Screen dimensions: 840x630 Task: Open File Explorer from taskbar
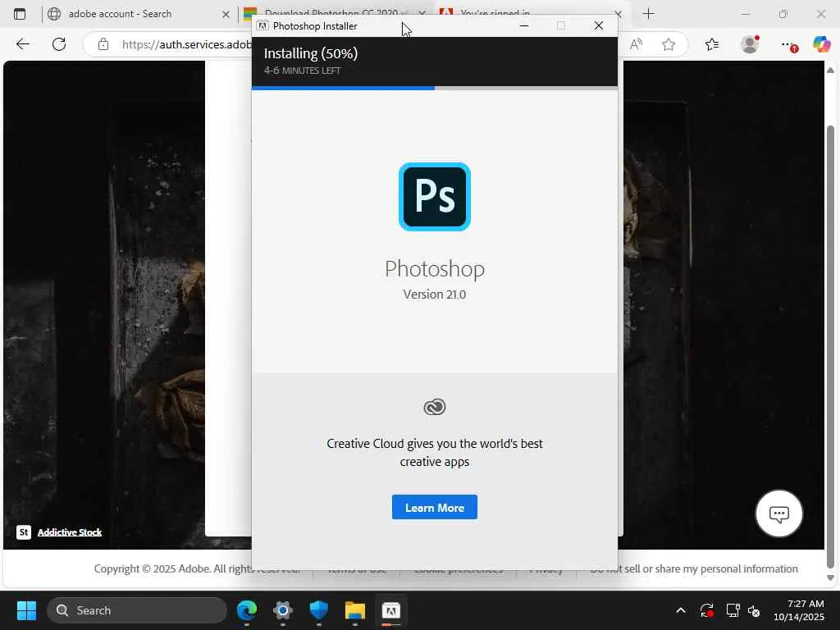354,610
